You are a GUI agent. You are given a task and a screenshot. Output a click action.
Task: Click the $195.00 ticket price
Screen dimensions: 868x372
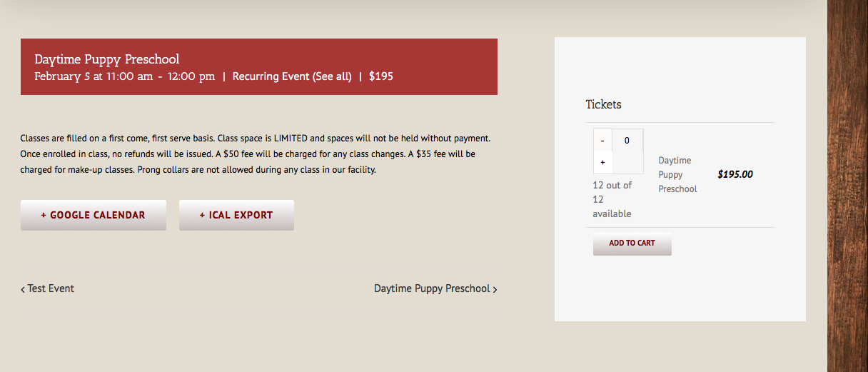tap(735, 174)
